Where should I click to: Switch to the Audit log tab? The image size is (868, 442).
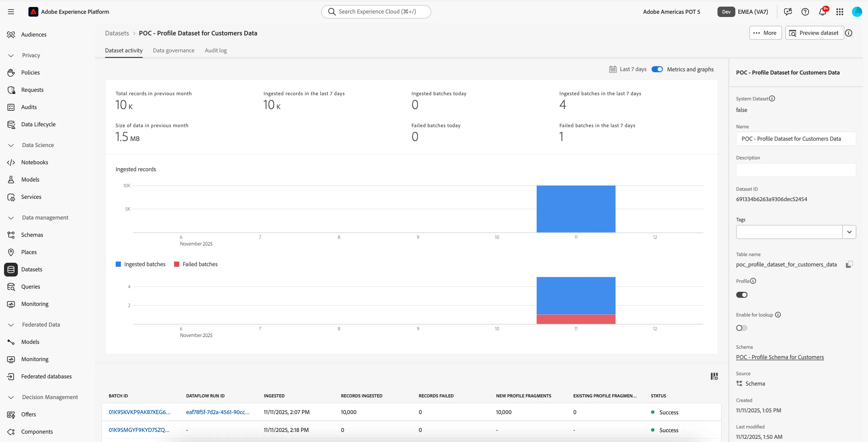click(216, 51)
